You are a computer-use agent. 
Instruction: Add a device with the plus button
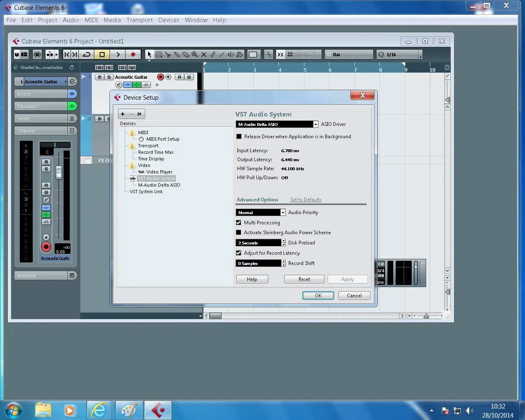coord(123,114)
